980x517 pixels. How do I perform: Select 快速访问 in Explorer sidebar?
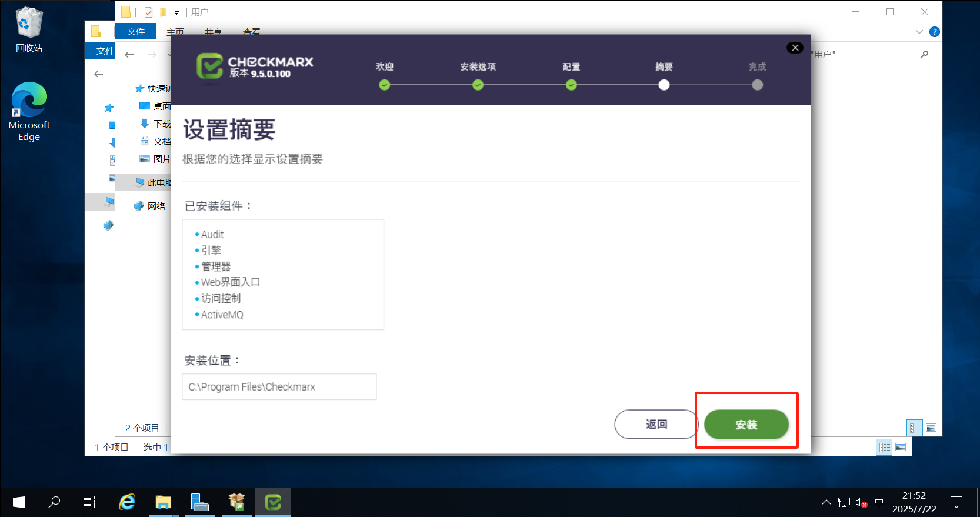pos(153,88)
